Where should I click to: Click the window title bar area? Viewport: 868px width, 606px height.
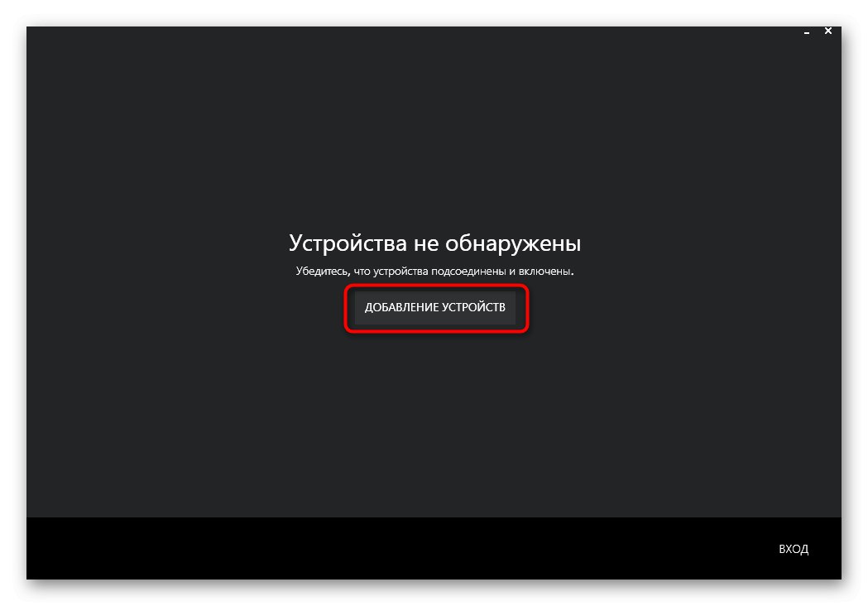[414, 33]
